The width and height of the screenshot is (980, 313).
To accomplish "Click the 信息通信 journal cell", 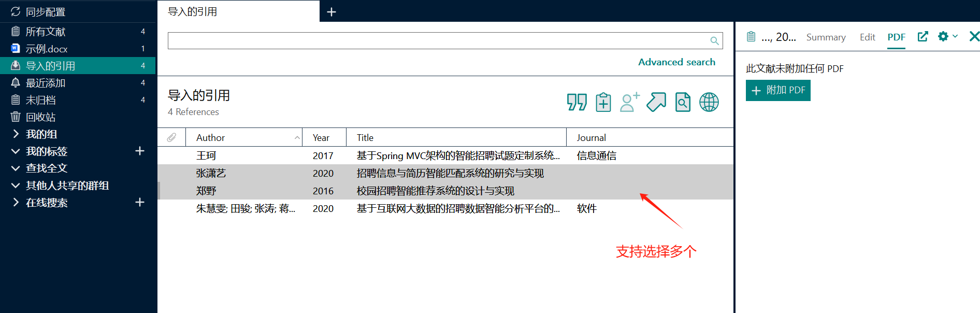I will (x=597, y=155).
